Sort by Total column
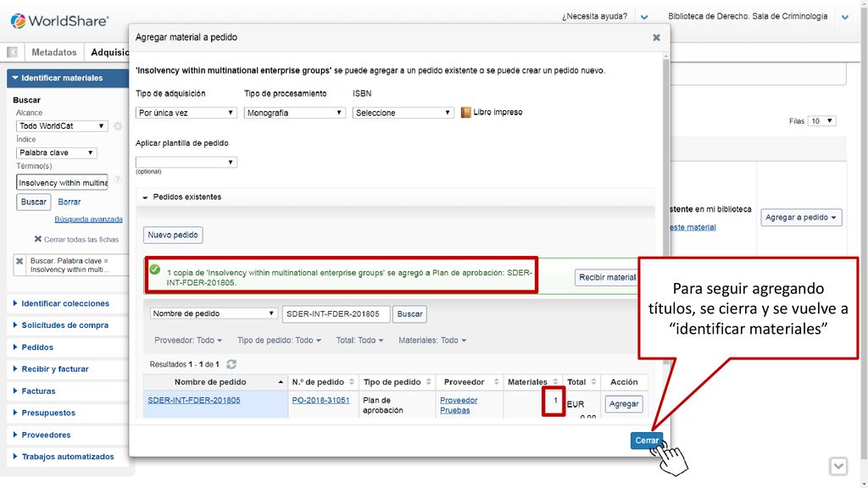Screen dimensions: 868x488 pos(581,382)
